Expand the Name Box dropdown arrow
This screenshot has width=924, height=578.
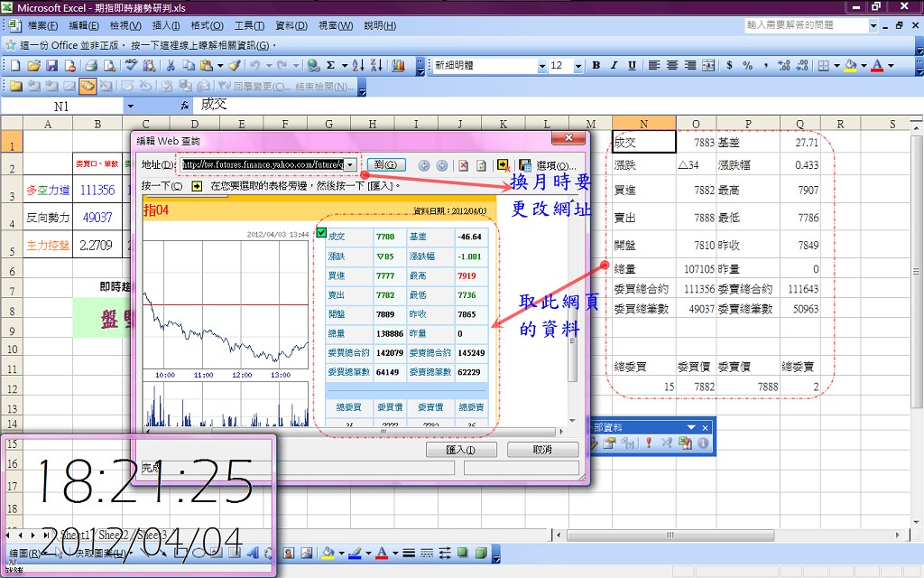130,107
